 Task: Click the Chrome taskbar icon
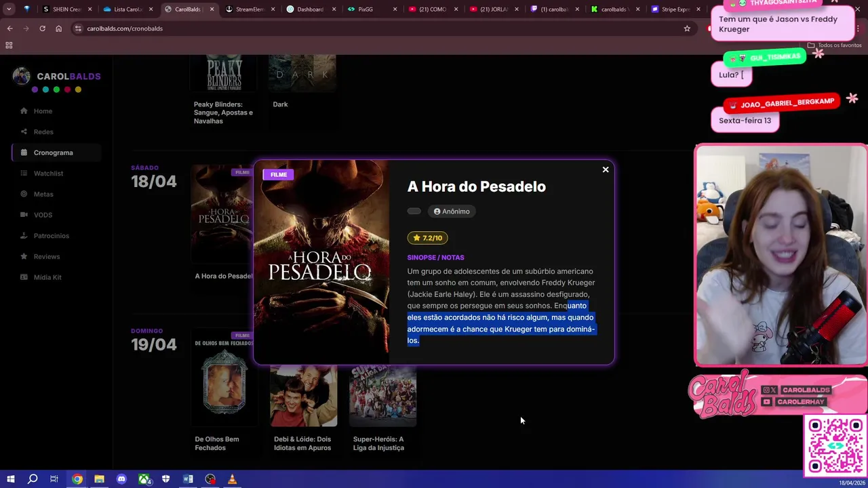(x=77, y=479)
